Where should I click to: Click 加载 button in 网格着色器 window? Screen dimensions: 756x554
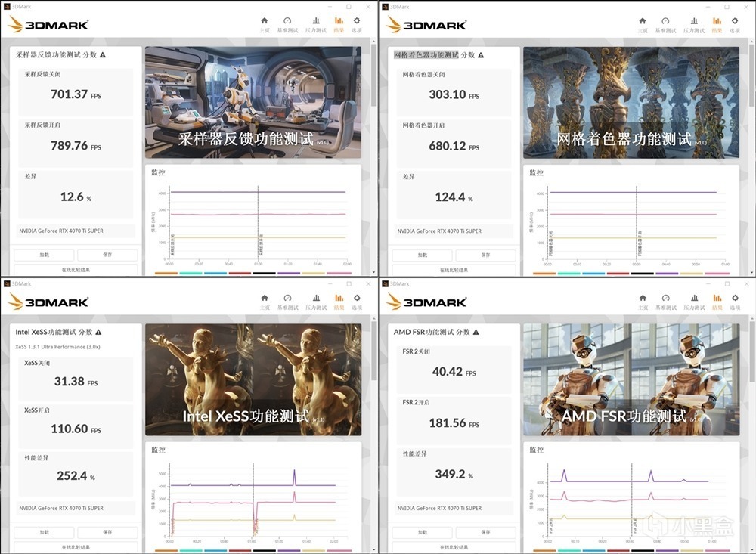point(422,255)
